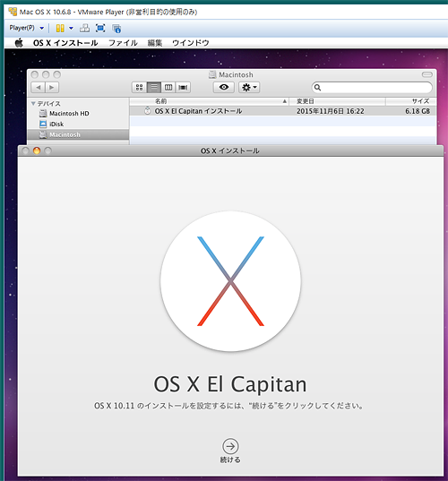Click the Macintosh volume icon in Finder title
Viewport: 448px width, 481px height.
tap(212, 74)
